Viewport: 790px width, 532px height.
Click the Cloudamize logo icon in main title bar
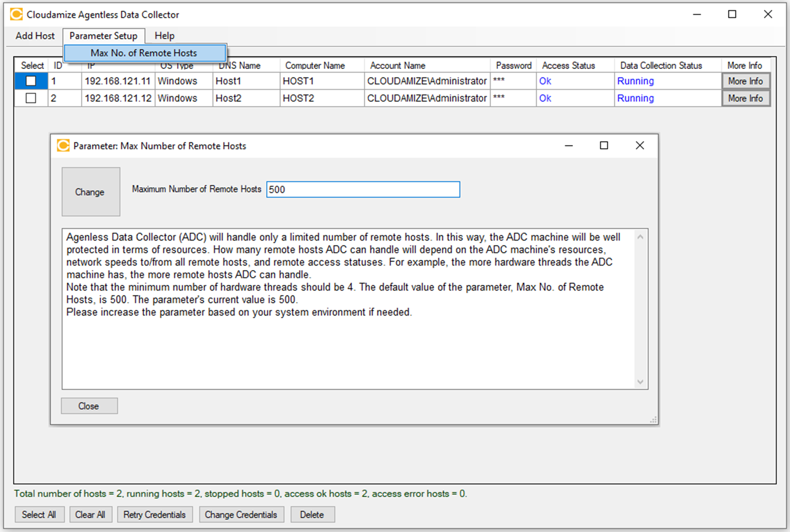(x=16, y=14)
